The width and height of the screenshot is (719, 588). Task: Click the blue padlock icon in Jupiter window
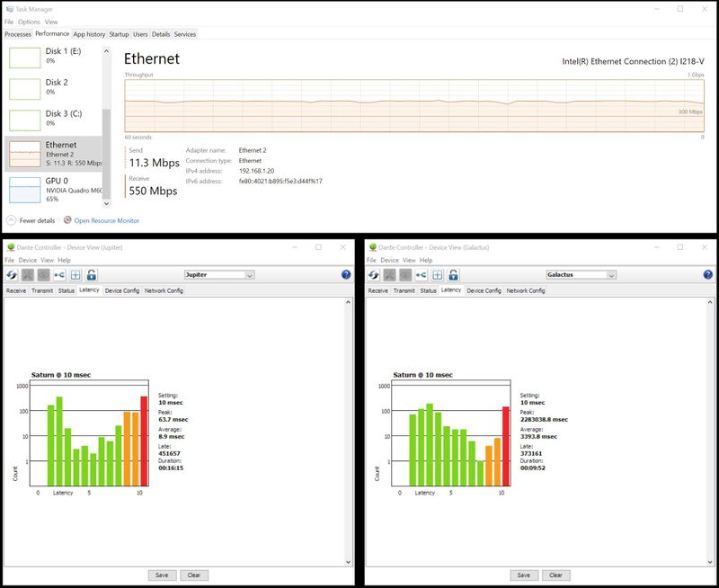click(x=92, y=275)
